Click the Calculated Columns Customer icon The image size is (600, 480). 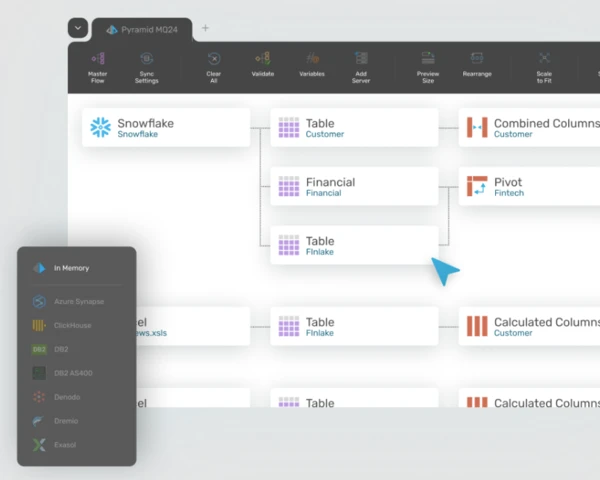click(477, 326)
